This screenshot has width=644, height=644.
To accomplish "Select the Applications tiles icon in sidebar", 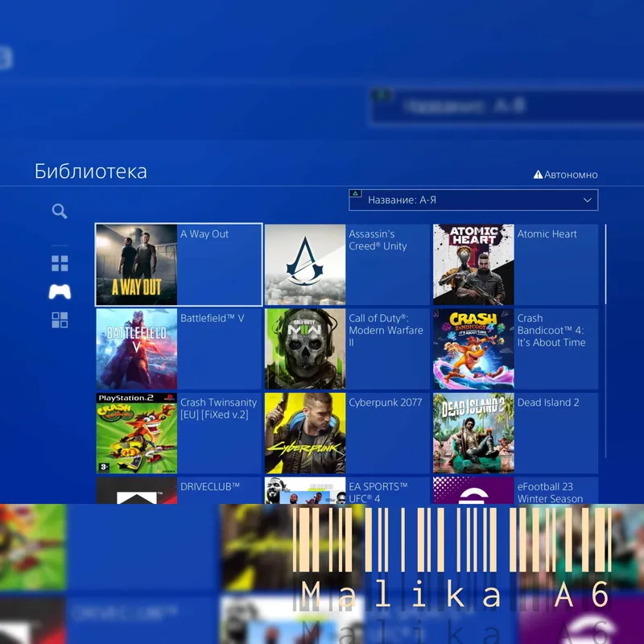I will tap(60, 320).
